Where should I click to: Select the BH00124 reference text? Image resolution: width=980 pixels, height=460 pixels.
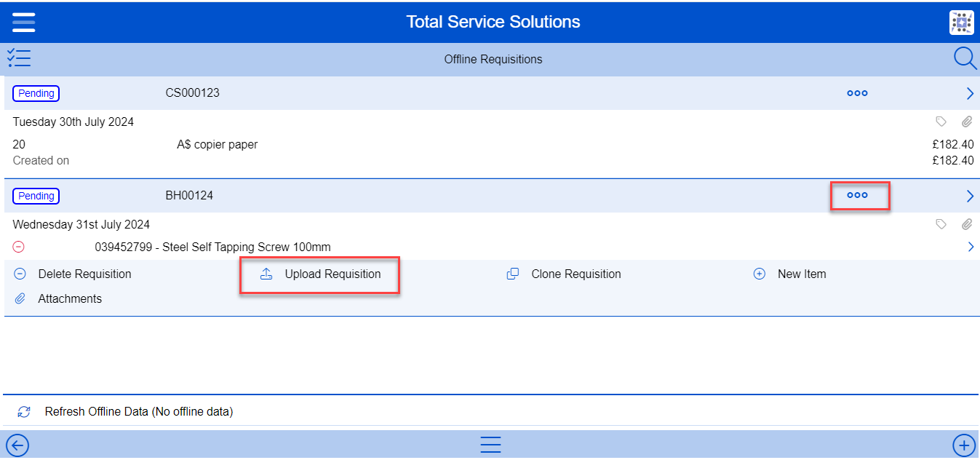[189, 196]
